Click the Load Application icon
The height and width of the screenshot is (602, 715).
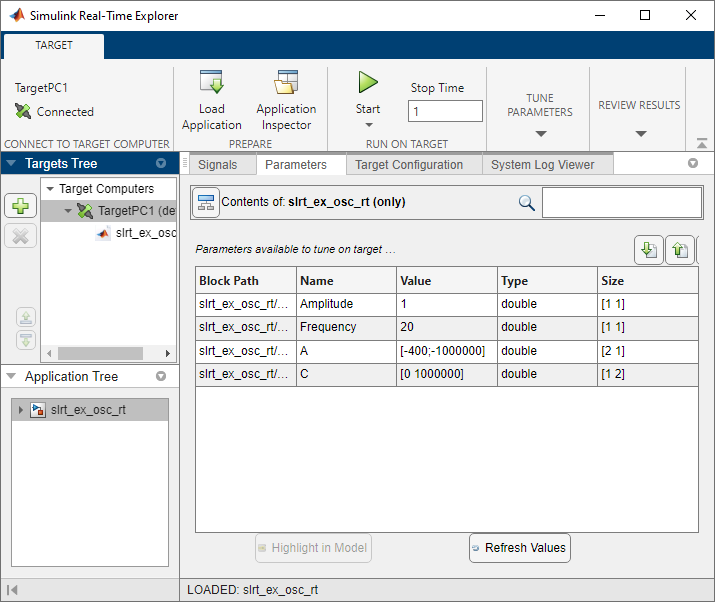[x=211, y=84]
